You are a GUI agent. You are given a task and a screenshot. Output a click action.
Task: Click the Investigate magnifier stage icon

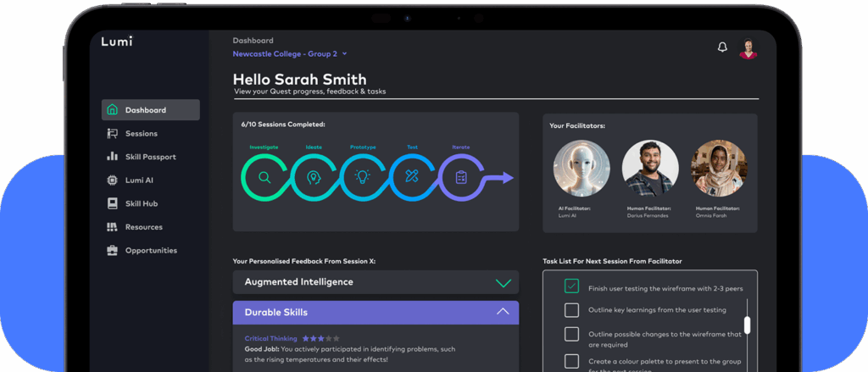pos(264,177)
